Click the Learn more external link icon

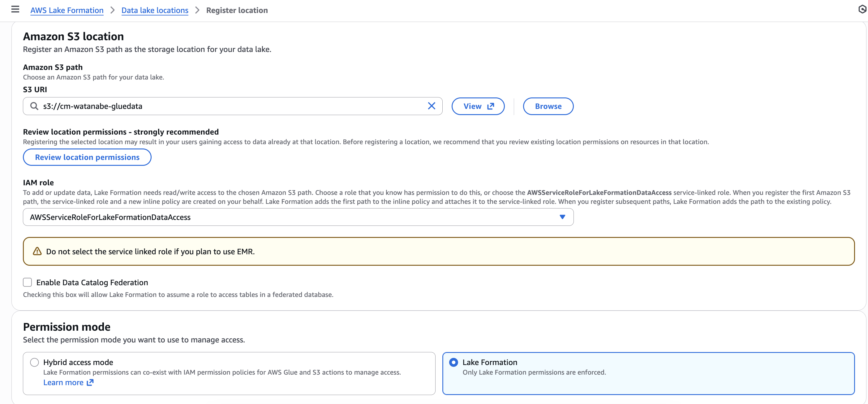(90, 382)
